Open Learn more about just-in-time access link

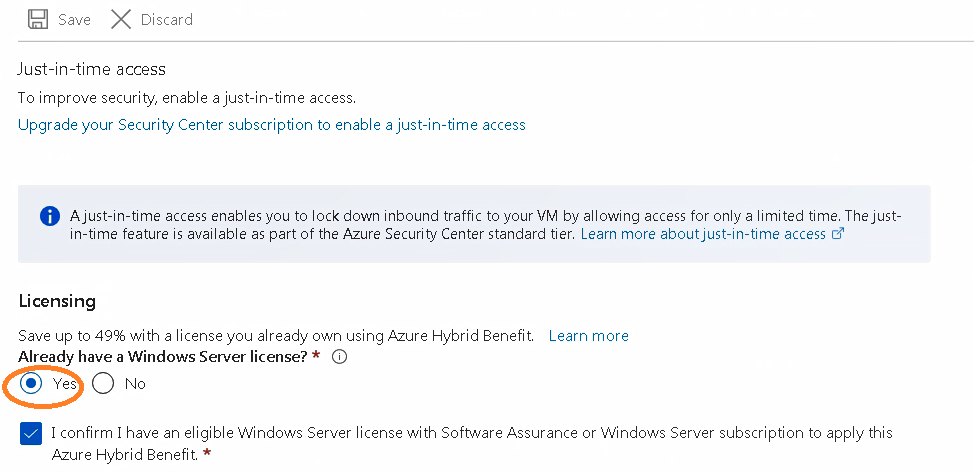[703, 234]
